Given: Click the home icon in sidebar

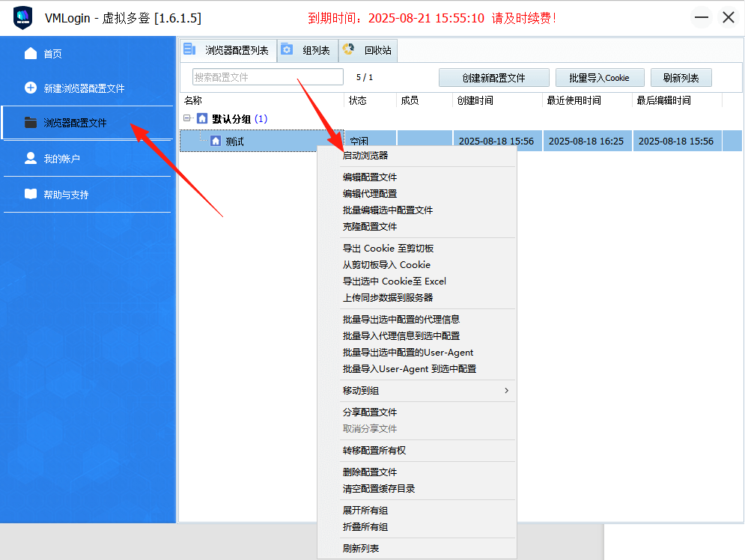Looking at the screenshot, I should [x=31, y=53].
